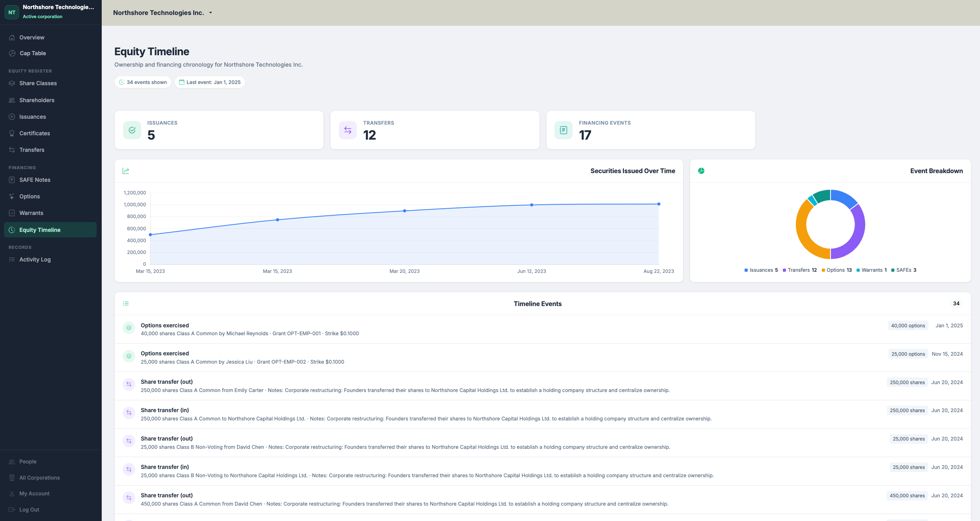Viewport: 980px width, 521px height.
Task: Click the Certificates ribbon icon in sidebar
Action: pyautogui.click(x=12, y=133)
